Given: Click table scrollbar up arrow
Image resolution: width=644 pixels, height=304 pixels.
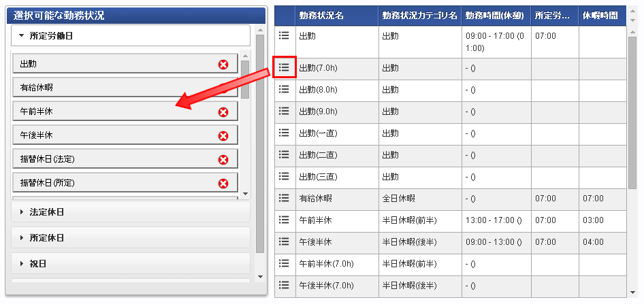Looking at the screenshot, I should click(633, 31).
